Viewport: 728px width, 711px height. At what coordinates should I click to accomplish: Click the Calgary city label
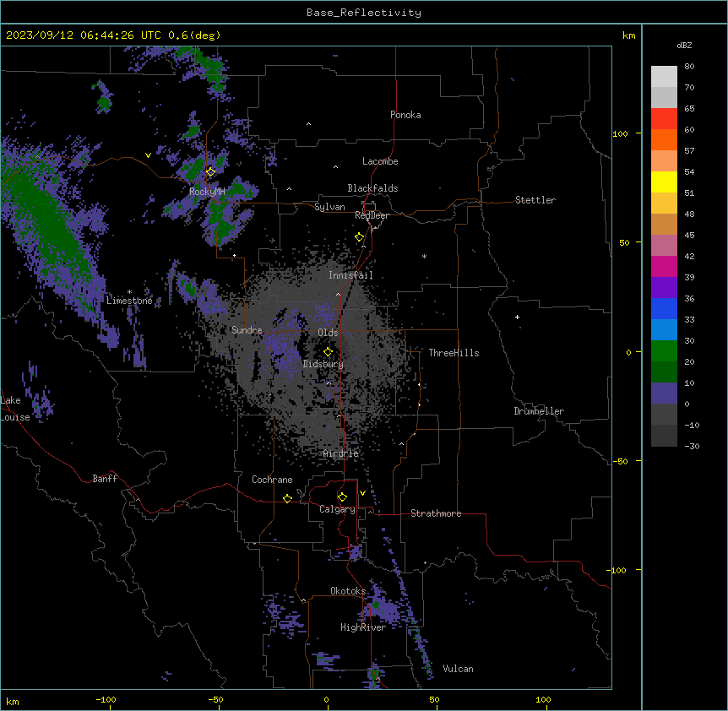click(x=338, y=509)
